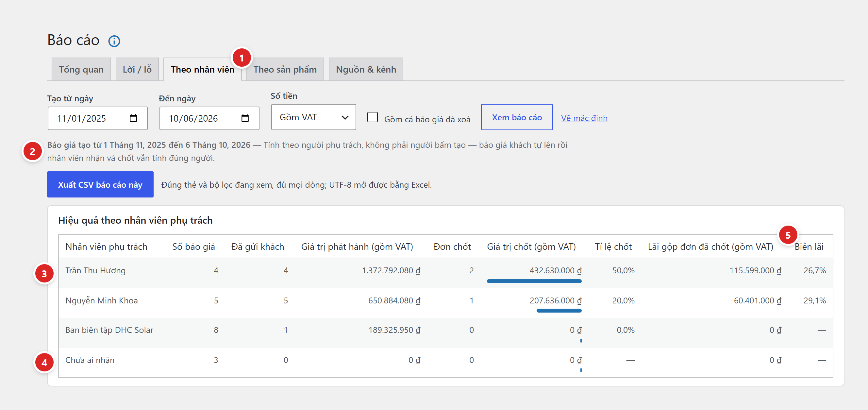This screenshot has width=868, height=410.
Task: Click the bar under 432.630.000 ₫
Action: 534,281
